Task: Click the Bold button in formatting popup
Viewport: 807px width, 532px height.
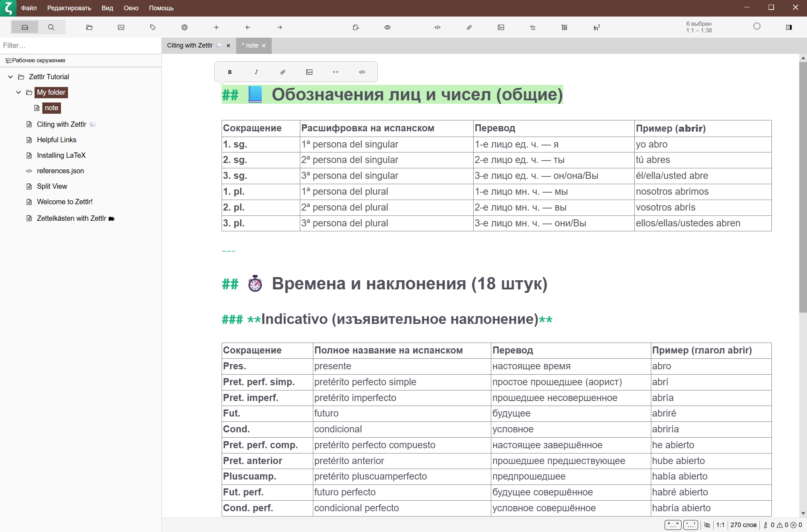Action: pos(230,72)
